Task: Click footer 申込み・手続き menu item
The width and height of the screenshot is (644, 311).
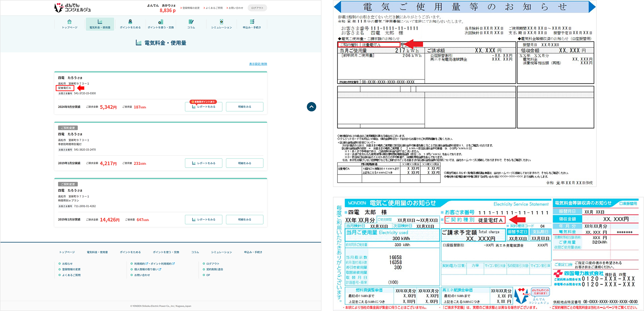Action: [253, 252]
